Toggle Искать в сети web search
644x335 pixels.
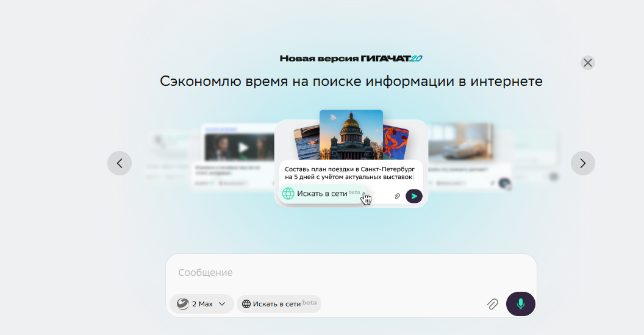(x=279, y=304)
